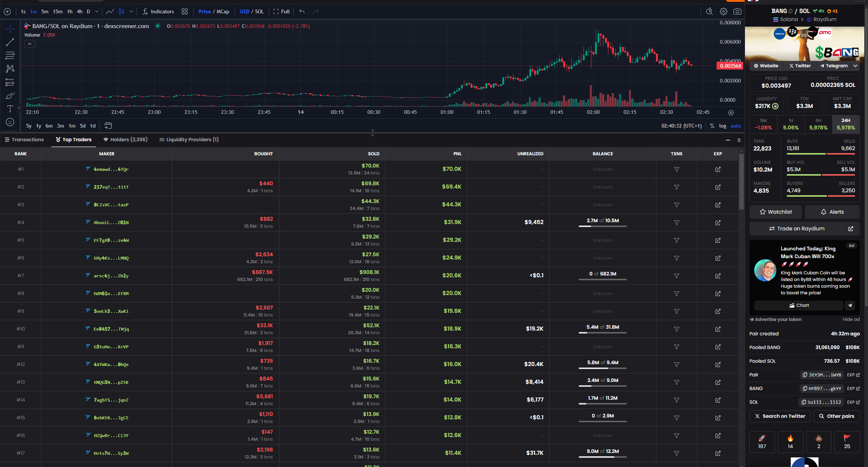Image resolution: width=868 pixels, height=467 pixels.
Task: Open the Fibonacci/horizontal lines tool
Action: (10, 55)
